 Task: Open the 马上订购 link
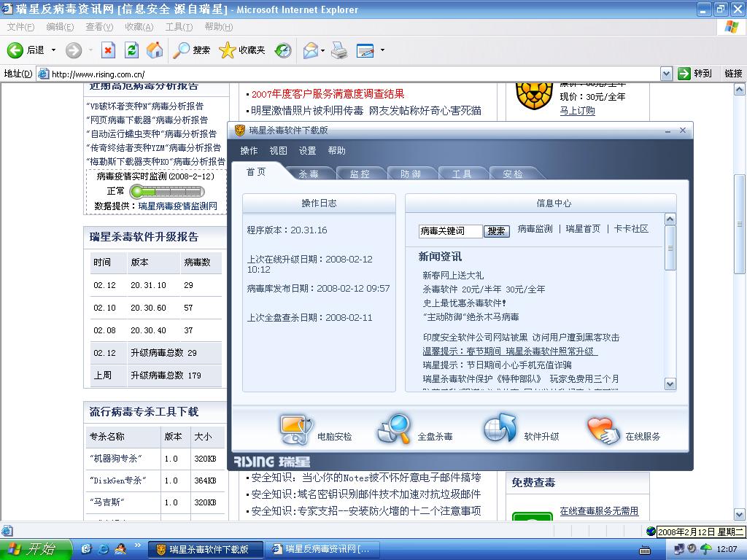578,111
